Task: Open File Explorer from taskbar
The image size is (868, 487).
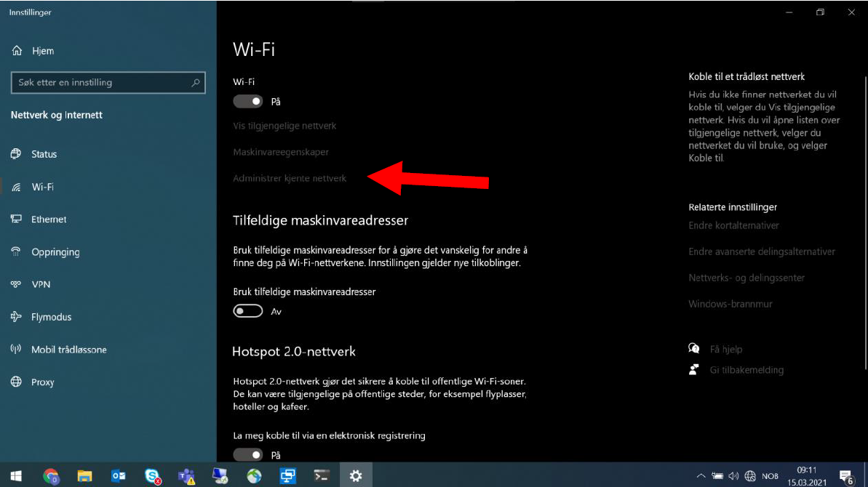Action: (x=84, y=476)
